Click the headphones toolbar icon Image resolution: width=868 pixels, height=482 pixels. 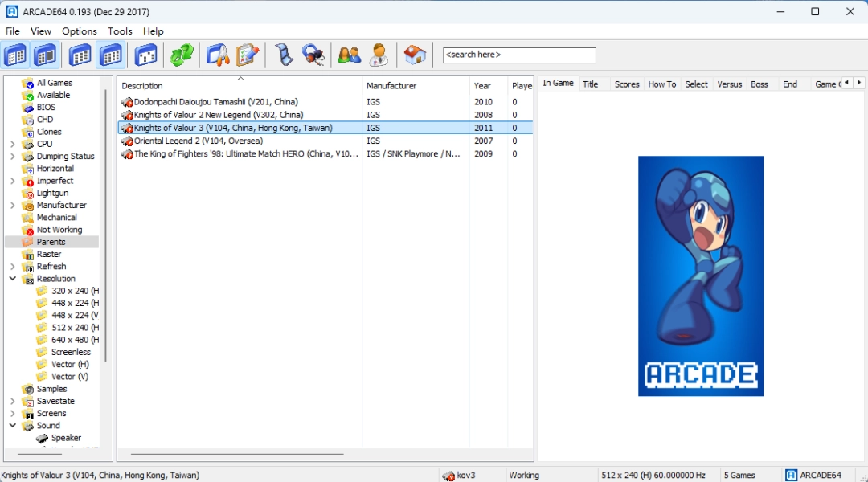[313, 55]
